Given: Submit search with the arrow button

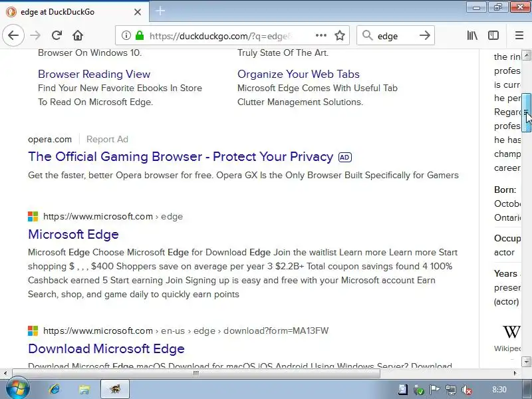Looking at the screenshot, I should tap(425, 35).
